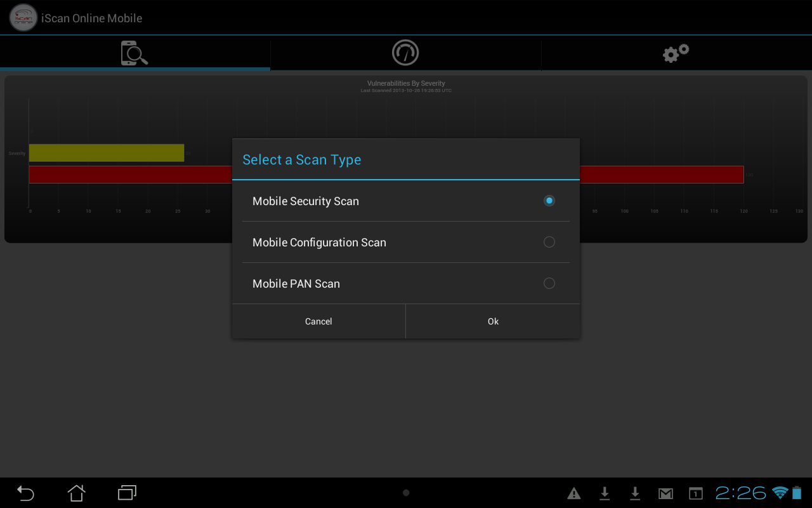Tap the Android back button
812x508 pixels.
tap(25, 493)
